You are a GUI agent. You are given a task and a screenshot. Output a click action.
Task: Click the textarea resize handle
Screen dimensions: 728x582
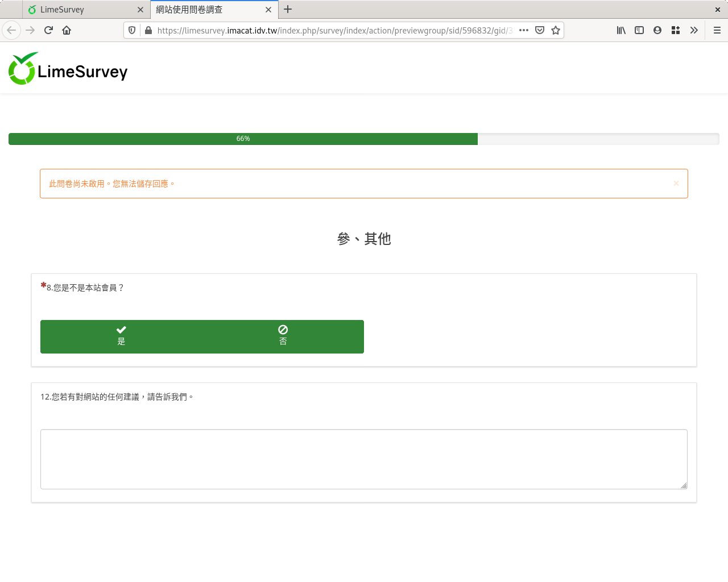[684, 485]
